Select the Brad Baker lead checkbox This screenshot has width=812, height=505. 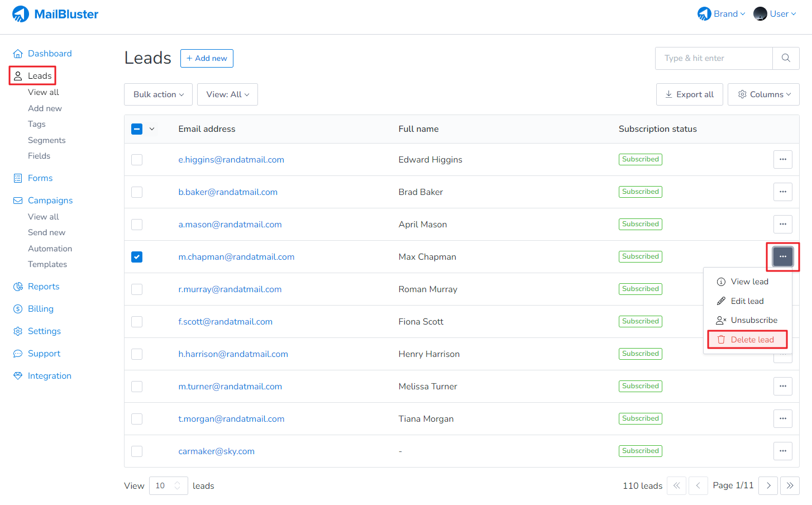(x=137, y=192)
